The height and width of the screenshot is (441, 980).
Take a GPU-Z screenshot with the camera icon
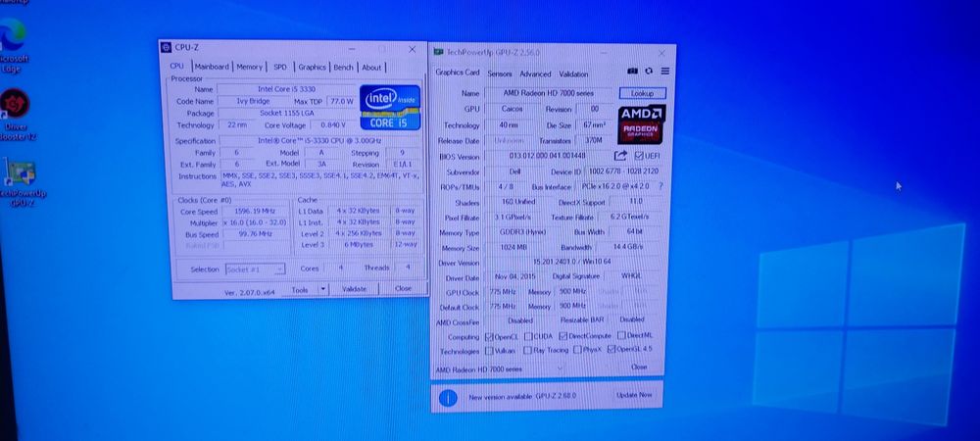click(x=632, y=72)
